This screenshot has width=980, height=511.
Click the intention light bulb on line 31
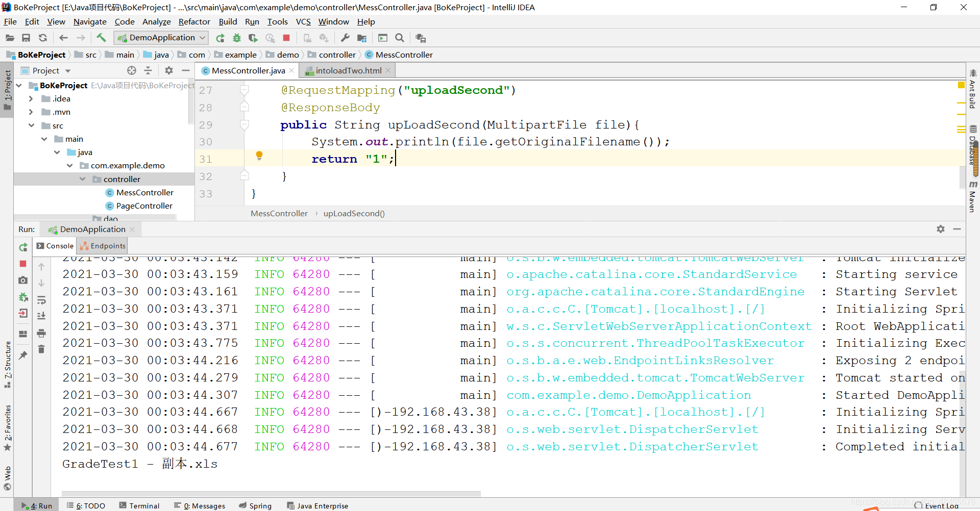[259, 156]
